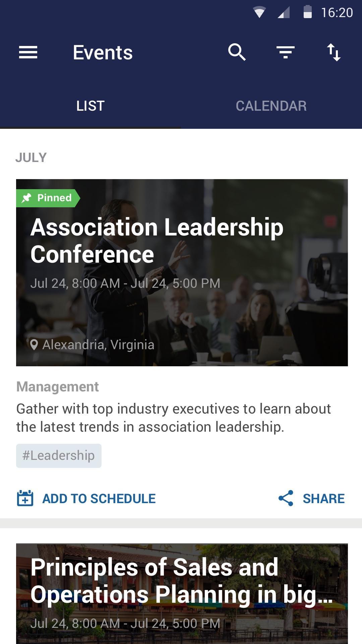Screen dimensions: 362x644
Task: Tap the add-to-schedule calendar icon
Action: coord(25,498)
